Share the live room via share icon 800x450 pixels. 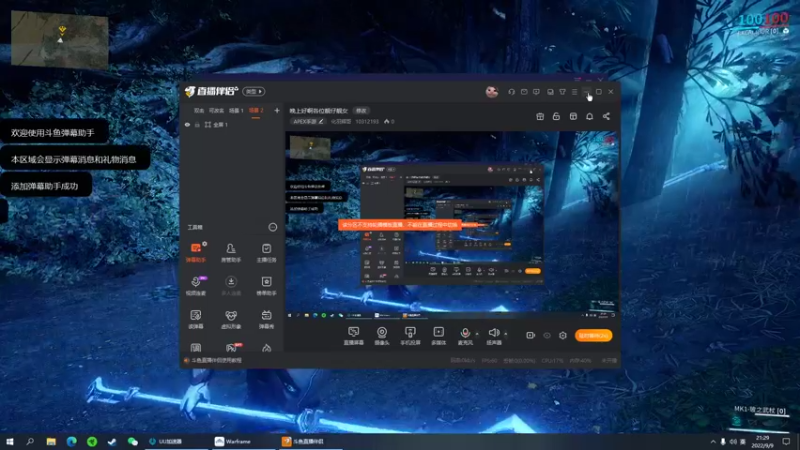[606, 116]
